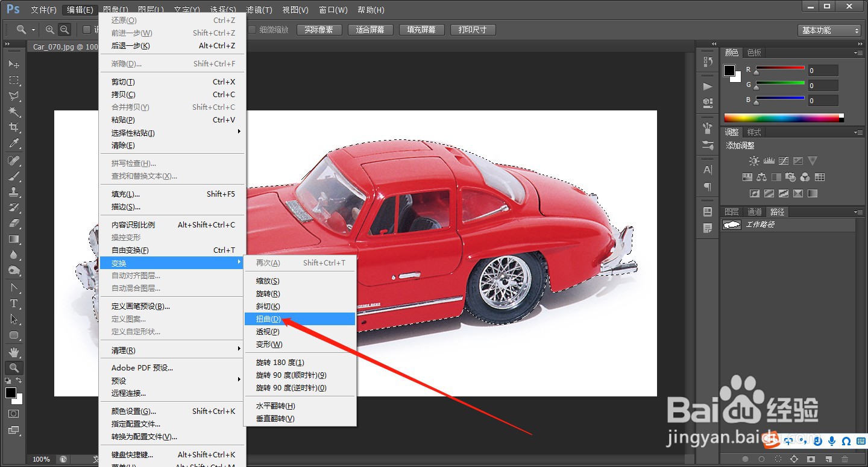Open the Zoom tool preset picker arrow
The height and width of the screenshot is (467, 868).
(x=34, y=30)
